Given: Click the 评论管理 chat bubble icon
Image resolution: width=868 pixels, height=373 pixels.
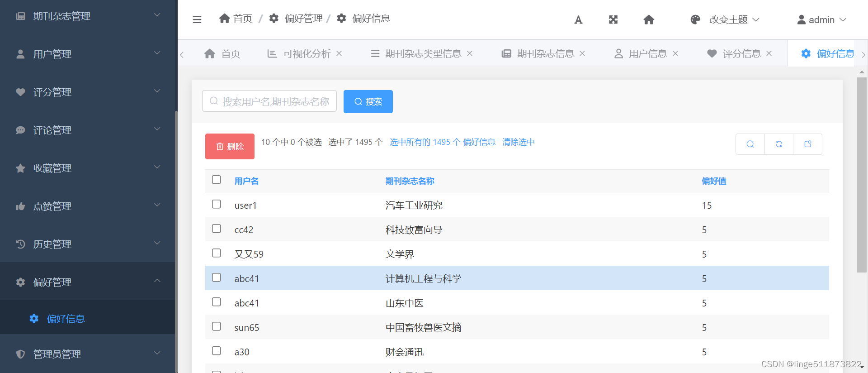Looking at the screenshot, I should click(20, 130).
